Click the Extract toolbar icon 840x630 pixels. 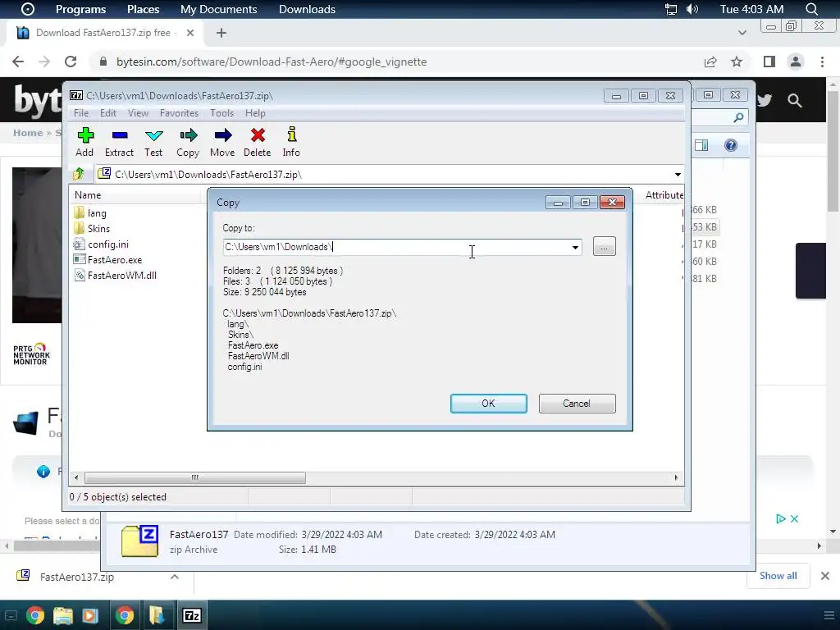[x=119, y=142]
